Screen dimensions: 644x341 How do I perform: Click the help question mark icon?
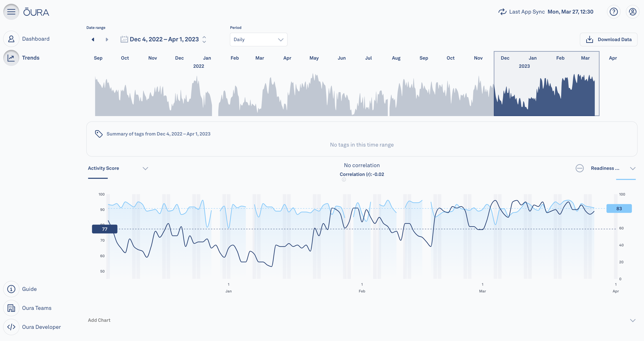pos(613,12)
